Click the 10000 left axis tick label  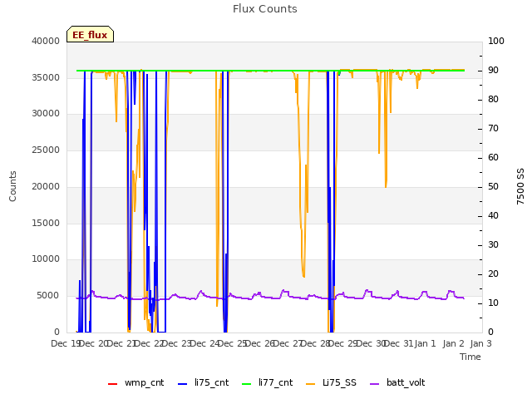46,259
